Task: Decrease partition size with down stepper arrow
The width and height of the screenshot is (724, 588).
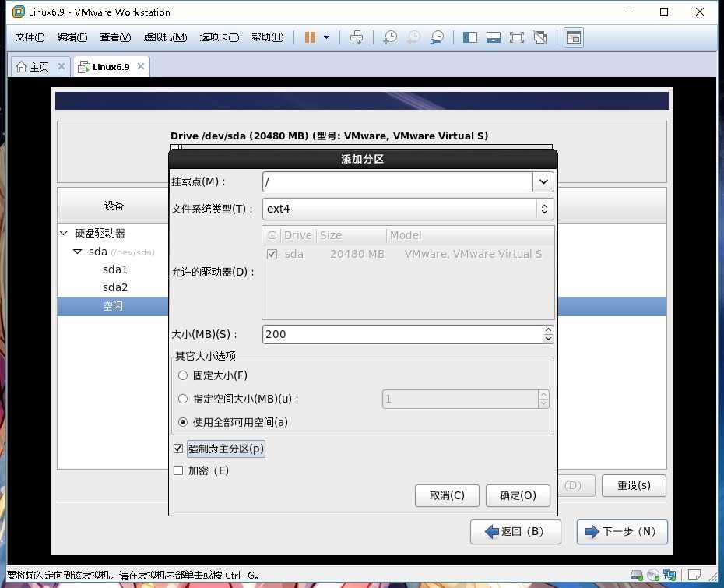Action: [548, 339]
